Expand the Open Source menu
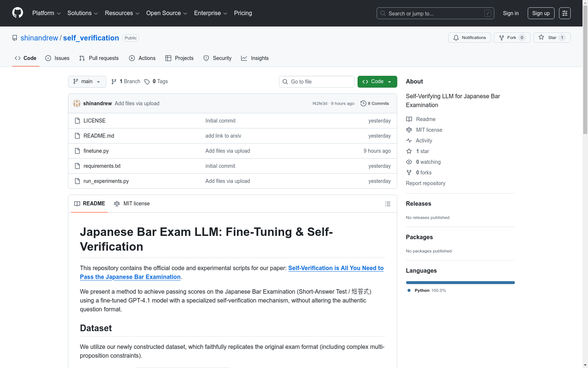The width and height of the screenshot is (588, 368). click(x=167, y=13)
